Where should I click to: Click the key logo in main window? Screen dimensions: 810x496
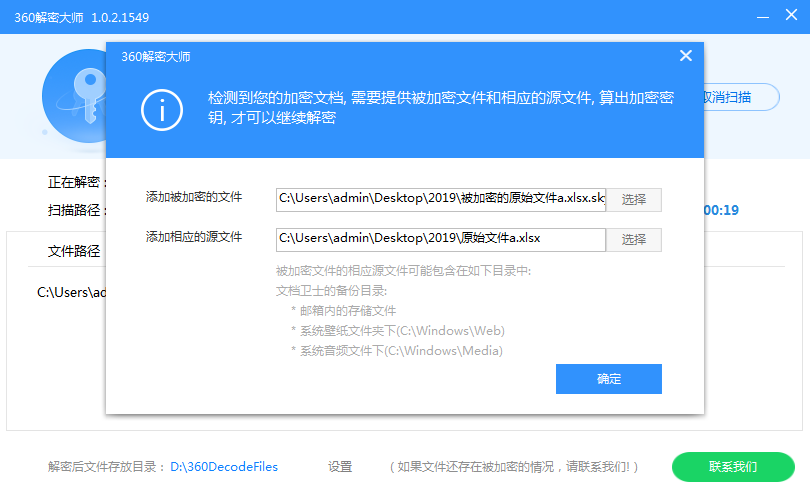coord(74,96)
